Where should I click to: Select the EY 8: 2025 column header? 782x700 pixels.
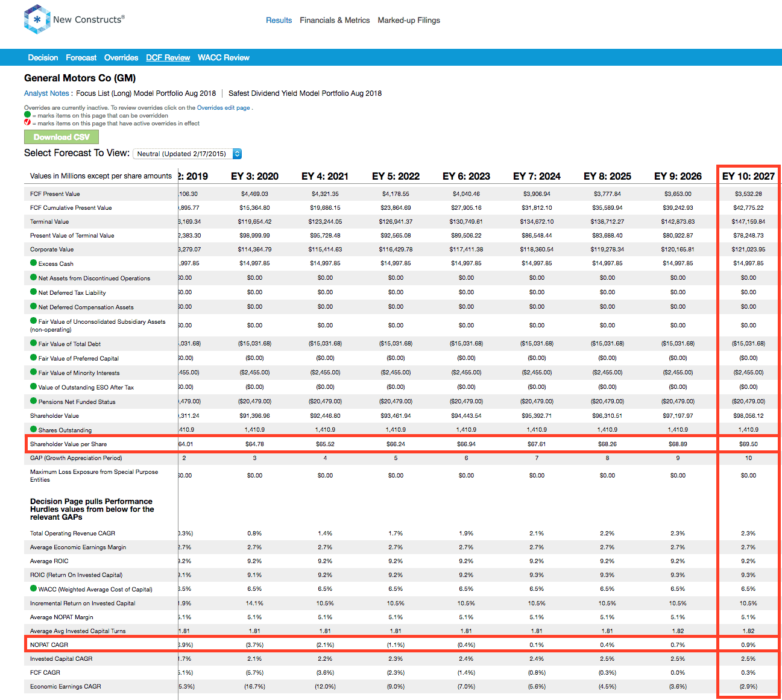tap(607, 176)
